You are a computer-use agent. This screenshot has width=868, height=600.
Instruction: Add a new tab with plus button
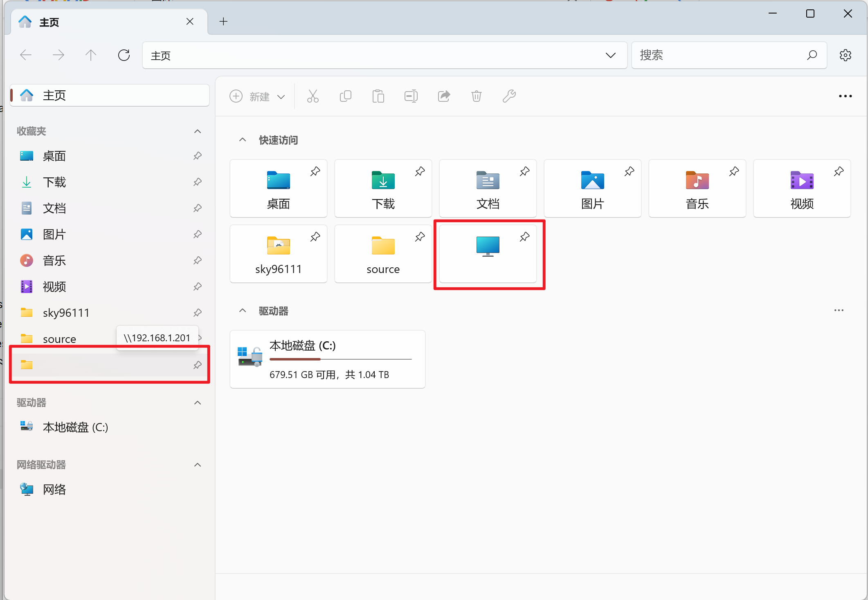click(x=223, y=22)
